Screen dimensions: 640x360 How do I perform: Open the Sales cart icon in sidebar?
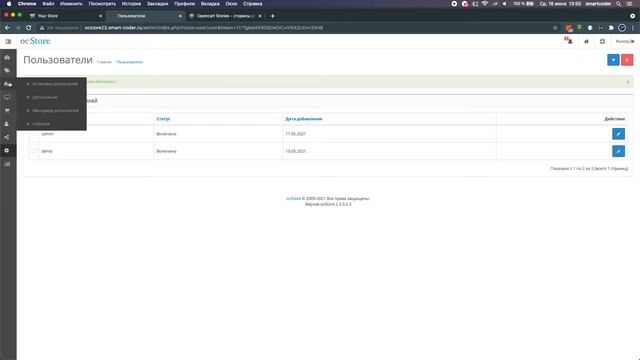click(x=7, y=111)
